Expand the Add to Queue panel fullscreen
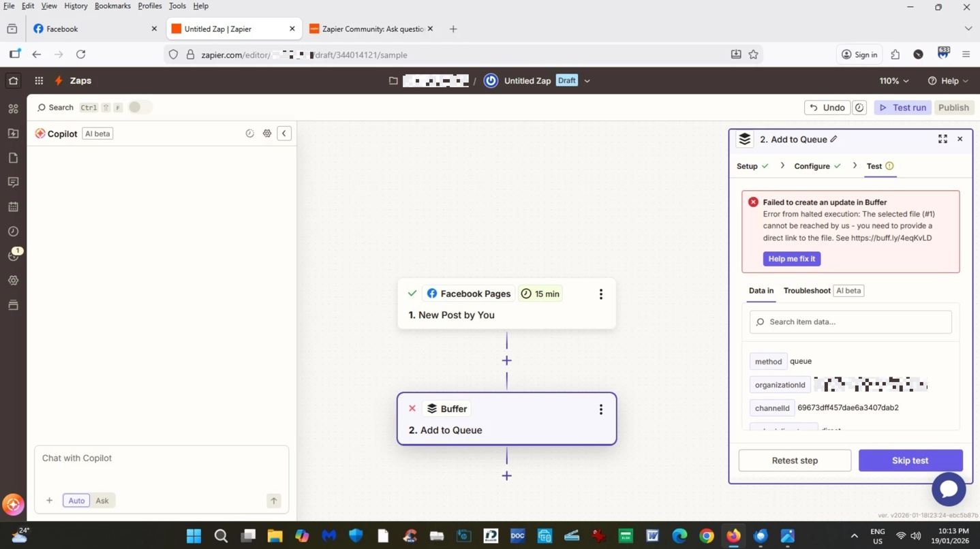 (943, 139)
